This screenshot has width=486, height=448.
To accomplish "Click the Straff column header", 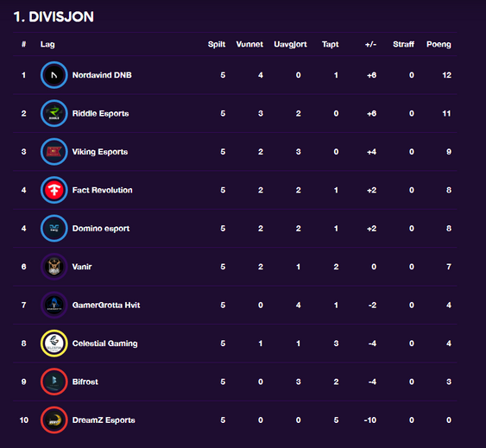I will pyautogui.click(x=403, y=44).
